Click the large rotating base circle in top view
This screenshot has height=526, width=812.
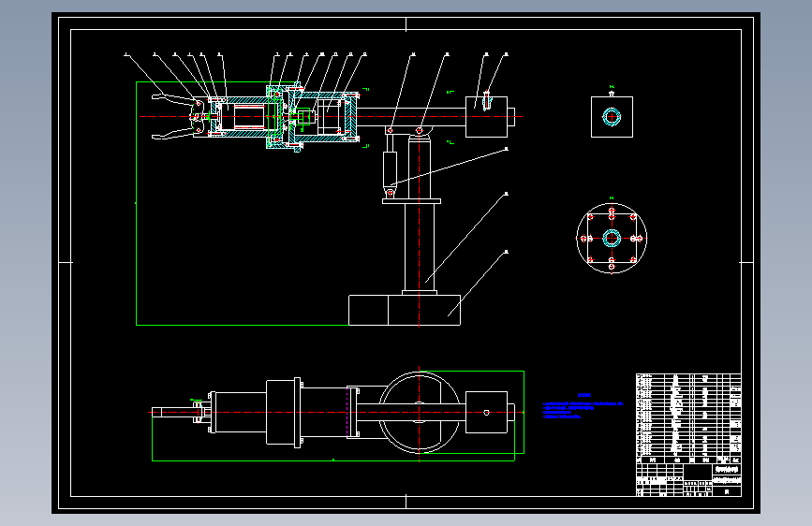[419, 413]
